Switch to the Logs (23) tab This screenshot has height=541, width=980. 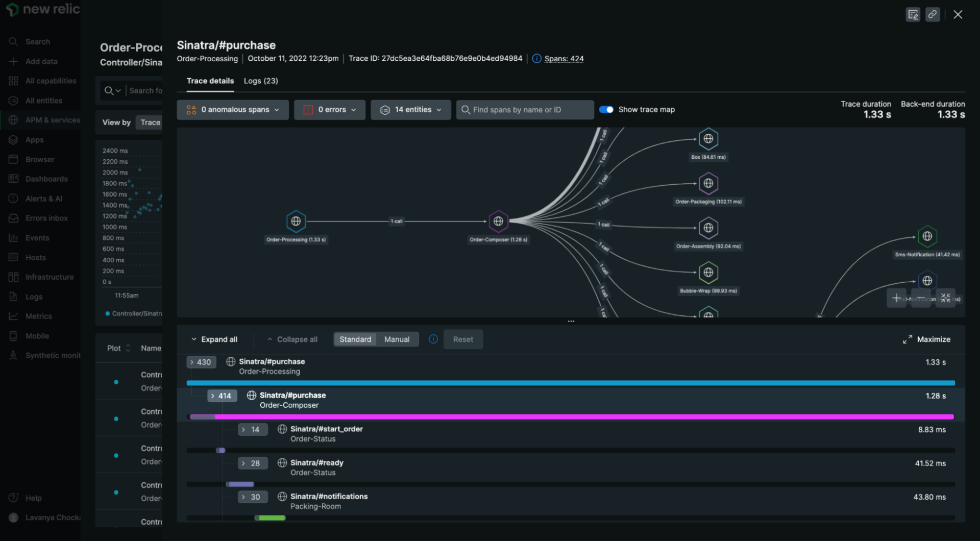click(261, 81)
